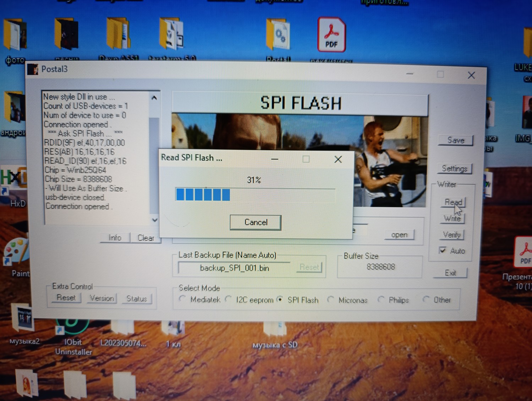
Task: Choose the Micronas mode option
Action: coord(330,299)
